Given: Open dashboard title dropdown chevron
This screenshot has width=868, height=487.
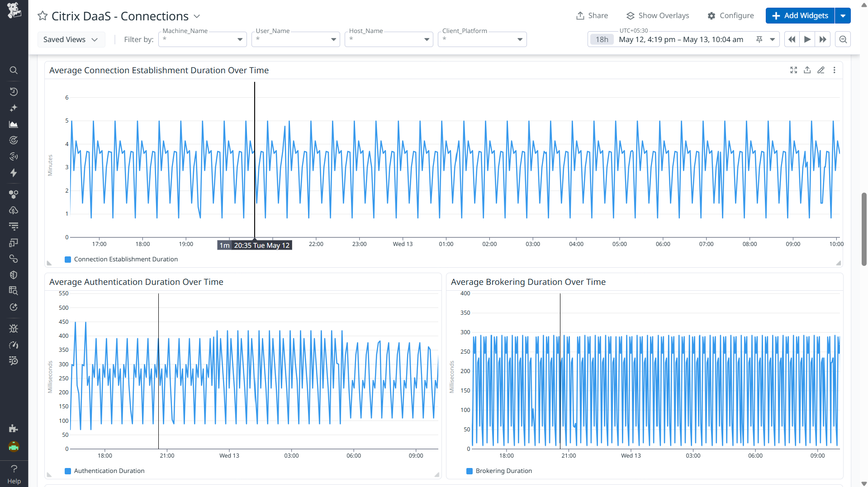Looking at the screenshot, I should [x=197, y=16].
